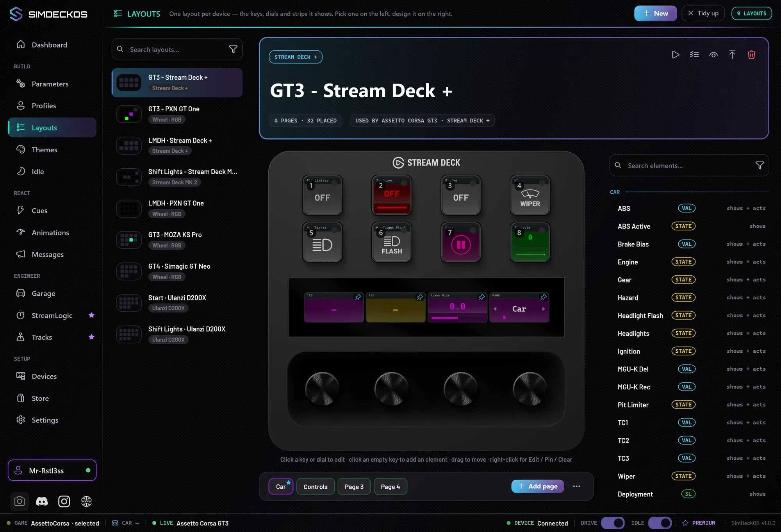
Task: Open the page options ellipsis menu
Action: [576, 486]
